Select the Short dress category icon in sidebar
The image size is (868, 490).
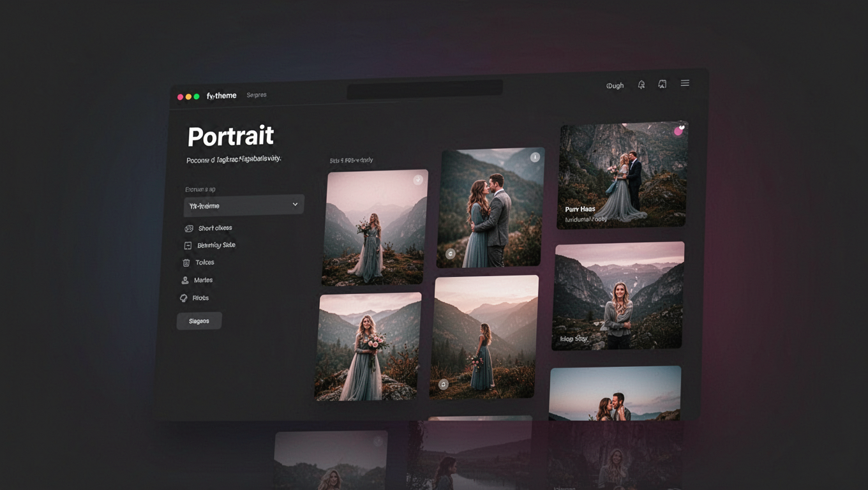tap(189, 228)
